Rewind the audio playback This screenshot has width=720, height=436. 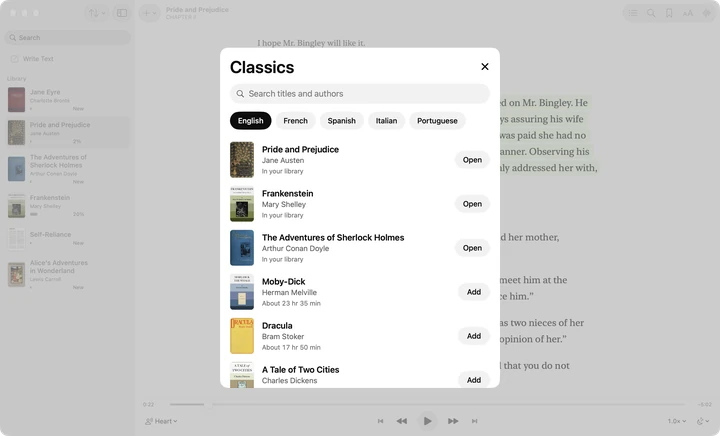tap(402, 421)
